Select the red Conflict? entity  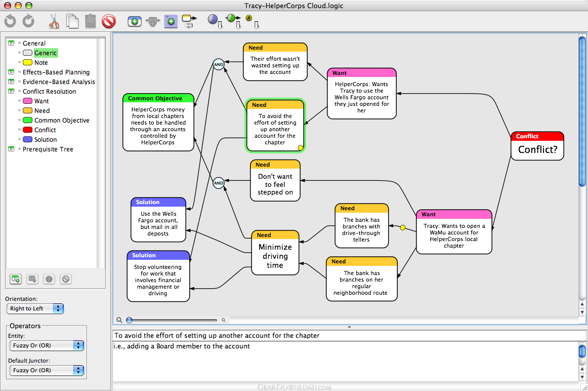pyautogui.click(x=537, y=146)
